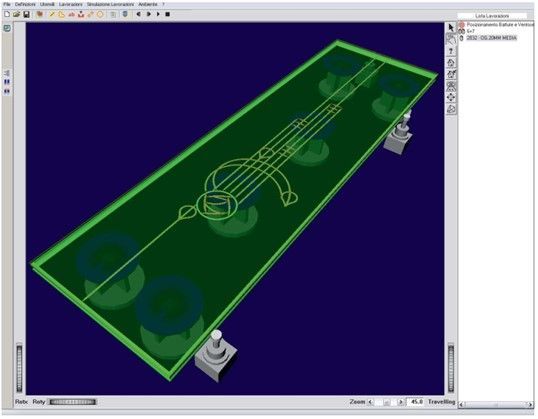Open the Utensili menu
This screenshot has height=419, width=538.
[47, 4]
